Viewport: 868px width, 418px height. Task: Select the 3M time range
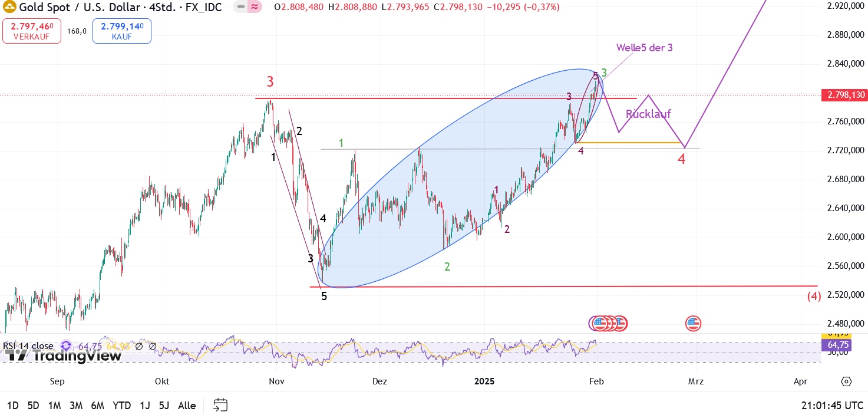click(76, 406)
